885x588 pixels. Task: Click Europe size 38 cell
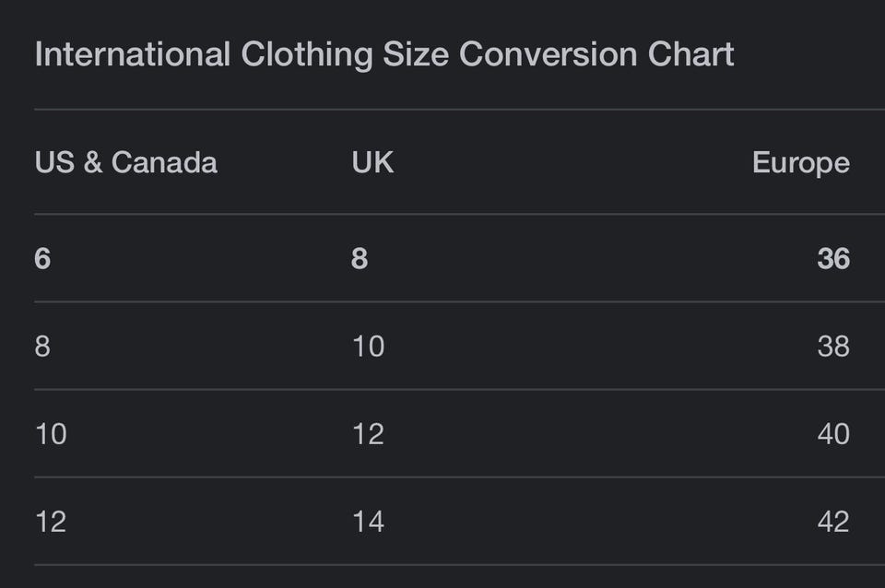tap(832, 347)
